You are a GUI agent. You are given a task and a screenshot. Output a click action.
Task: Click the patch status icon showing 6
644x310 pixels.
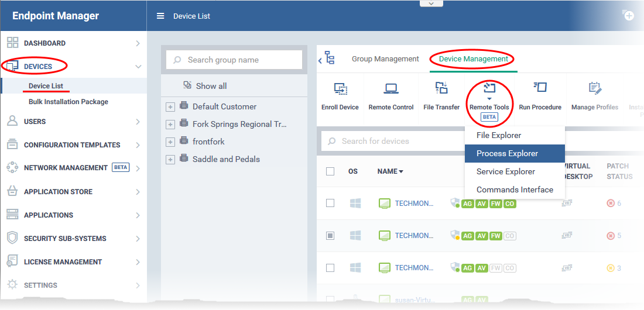tap(610, 203)
